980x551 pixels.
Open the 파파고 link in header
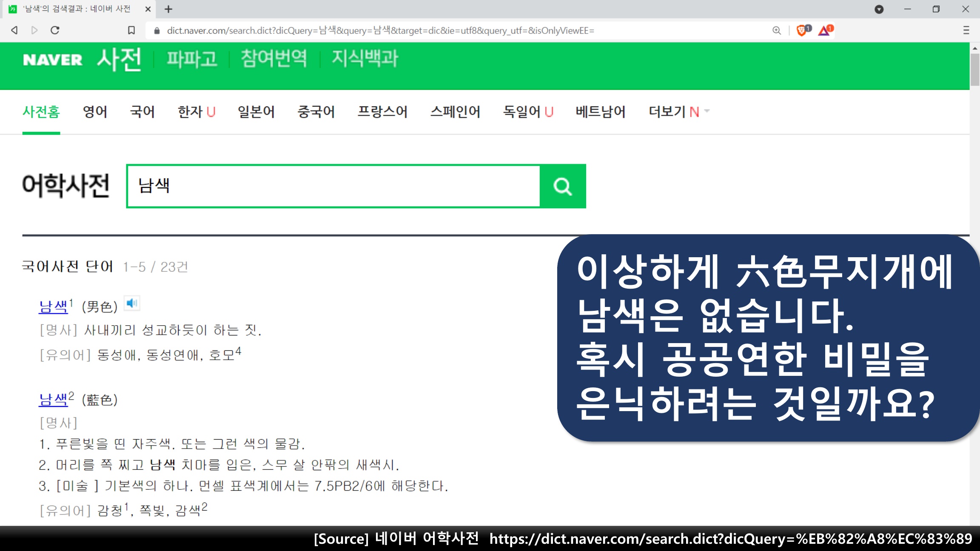[192, 59]
